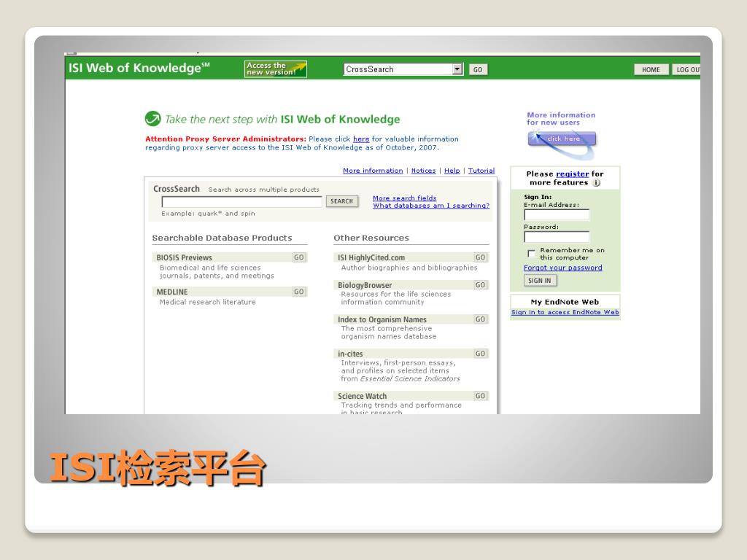747x560 pixels.
Task: Click the LOG OUT button
Action: point(686,69)
